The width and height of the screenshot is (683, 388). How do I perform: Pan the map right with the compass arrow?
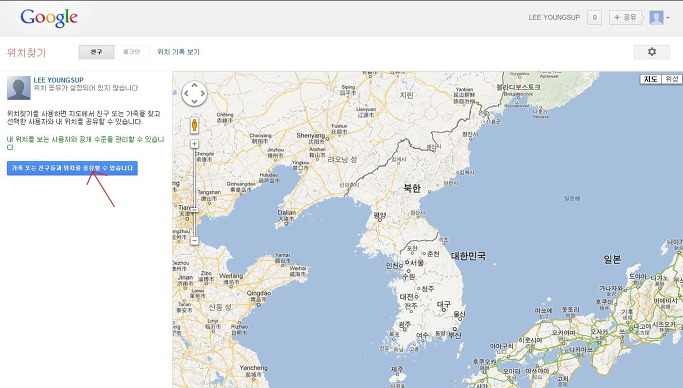click(203, 93)
